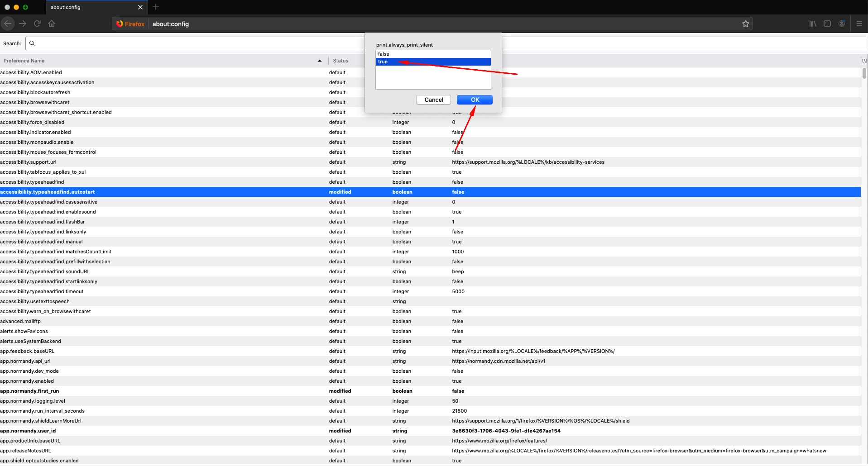The height and width of the screenshot is (466, 868).
Task: Go back with the back arrow
Action: point(8,24)
